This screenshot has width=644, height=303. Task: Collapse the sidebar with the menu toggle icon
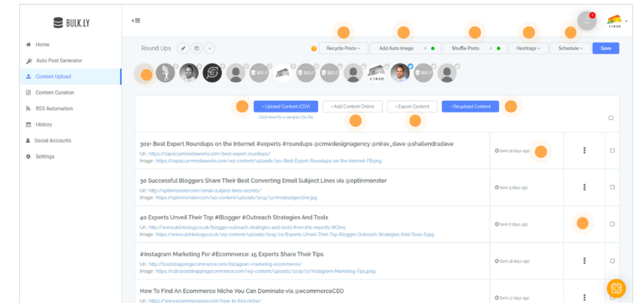pyautogui.click(x=136, y=21)
